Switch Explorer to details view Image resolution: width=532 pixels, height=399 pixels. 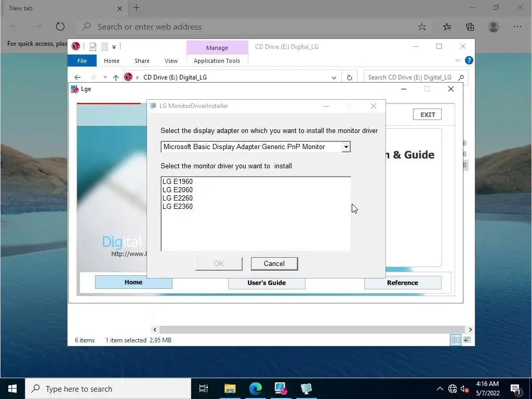coord(456,340)
